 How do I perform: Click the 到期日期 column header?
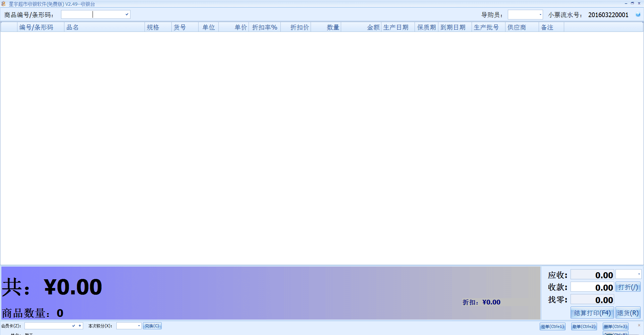[x=455, y=27]
